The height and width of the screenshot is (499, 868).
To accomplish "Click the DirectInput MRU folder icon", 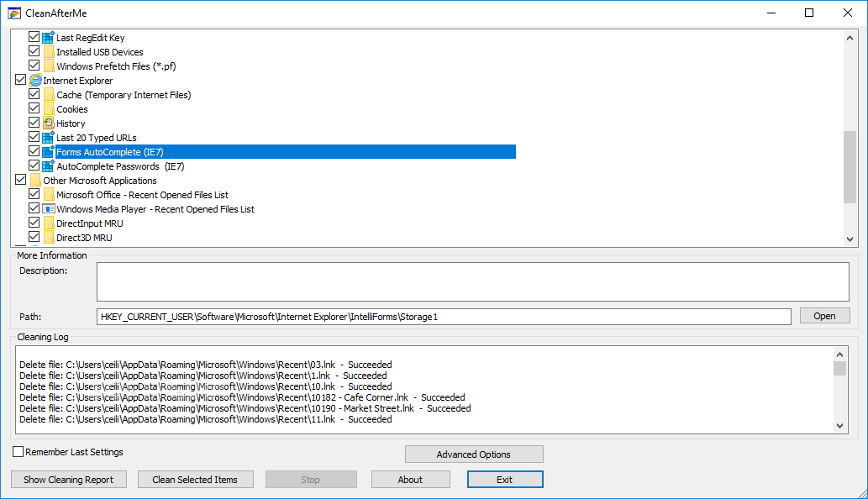I will tap(49, 223).
